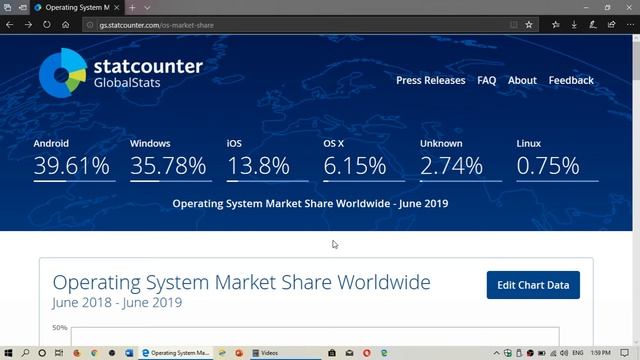Click the Add notes pen icon
The image size is (640, 360).
pyautogui.click(x=593, y=25)
